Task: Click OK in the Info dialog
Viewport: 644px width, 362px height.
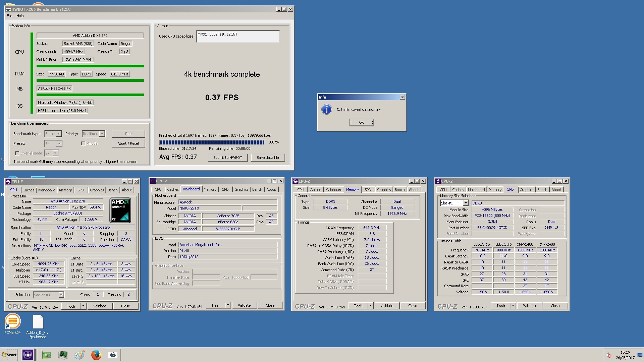Action: tap(361, 122)
